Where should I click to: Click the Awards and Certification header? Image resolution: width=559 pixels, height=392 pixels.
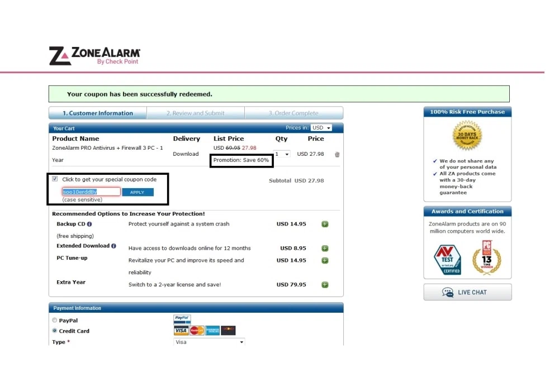[467, 211]
